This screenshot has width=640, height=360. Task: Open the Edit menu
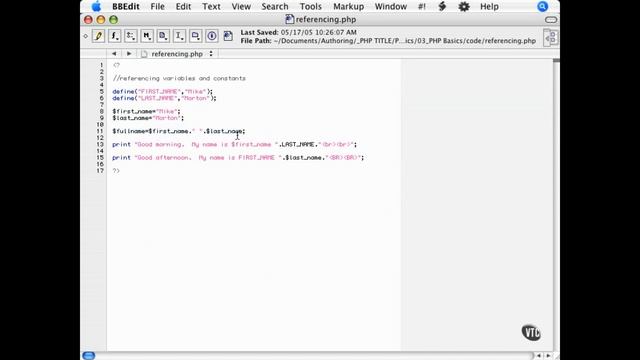coord(183,7)
